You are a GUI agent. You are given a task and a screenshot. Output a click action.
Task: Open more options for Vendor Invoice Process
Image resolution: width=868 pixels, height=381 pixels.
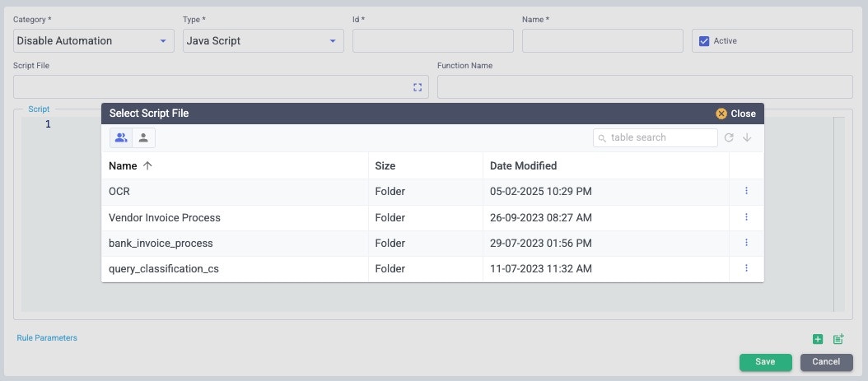pos(746,216)
